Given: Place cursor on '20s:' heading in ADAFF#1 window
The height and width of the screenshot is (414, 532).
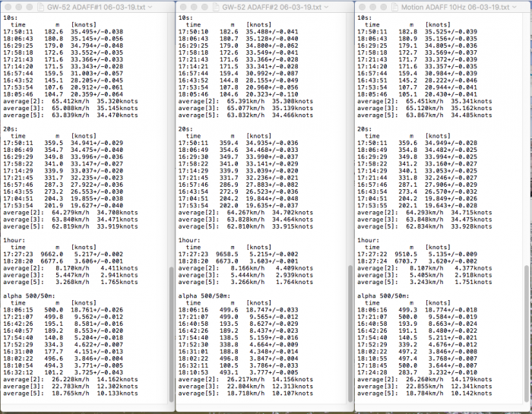Looking at the screenshot, I should coord(11,129).
